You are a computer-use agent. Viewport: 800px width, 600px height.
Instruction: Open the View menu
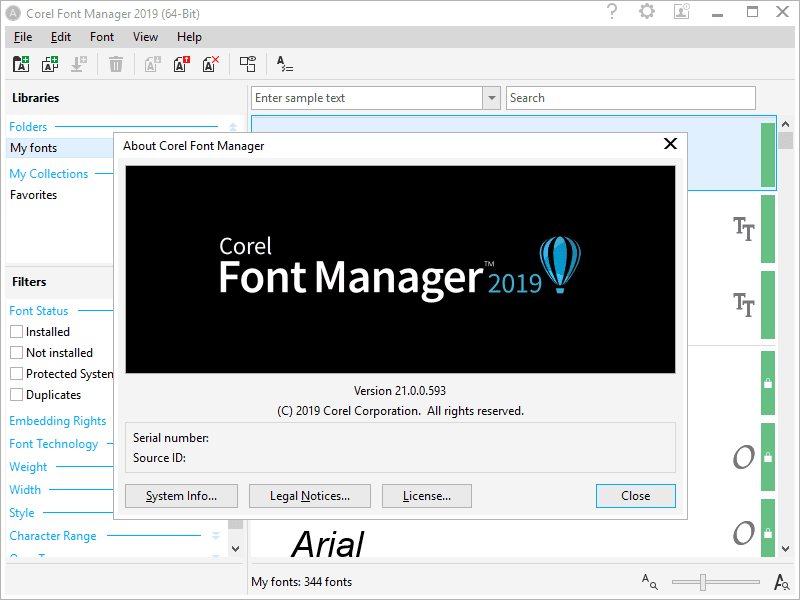tap(145, 37)
